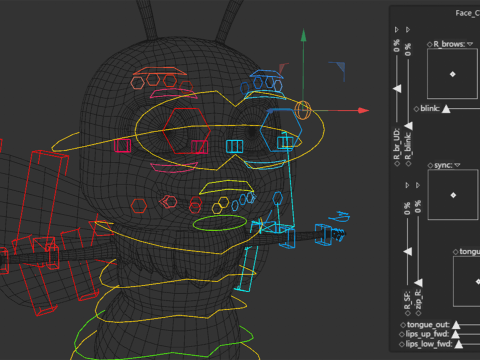480x360 pixels.
Task: Click the R_brows label text
Action: coord(449,44)
